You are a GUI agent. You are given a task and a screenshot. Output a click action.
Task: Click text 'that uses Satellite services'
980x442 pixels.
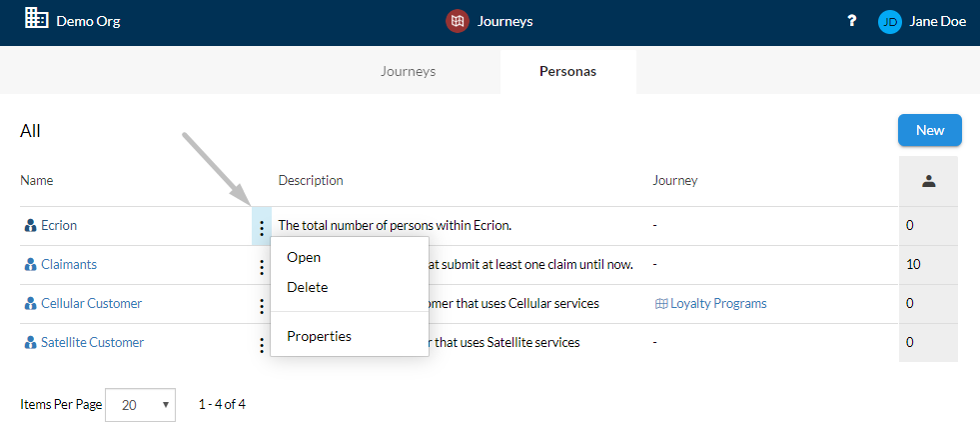click(506, 342)
